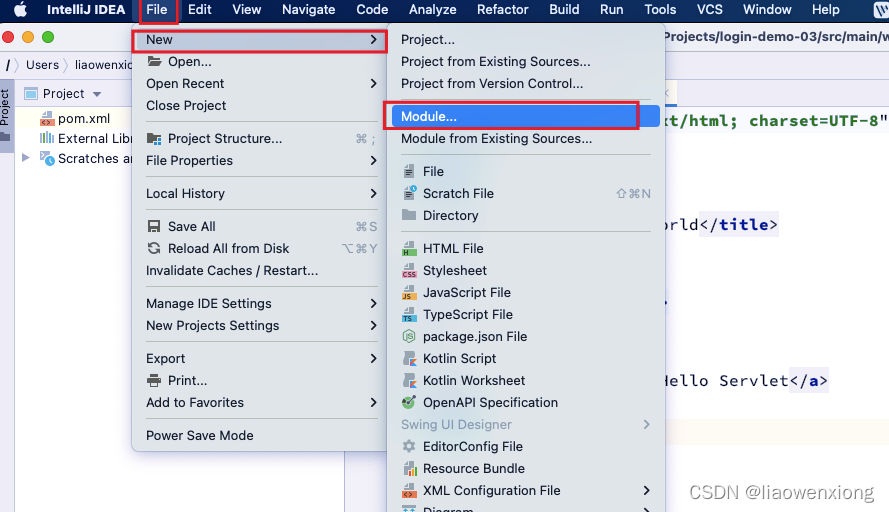Click the OpenAPI Specification icon
This screenshot has height=512, width=889.
[x=409, y=402]
